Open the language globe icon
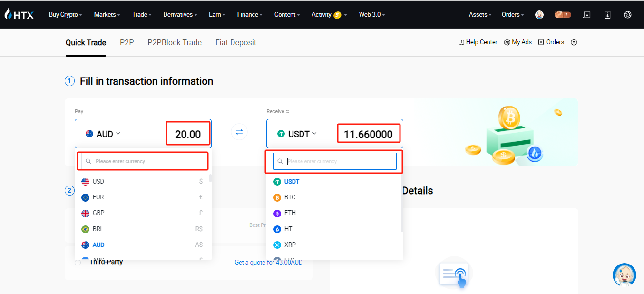The image size is (644, 294). click(627, 15)
